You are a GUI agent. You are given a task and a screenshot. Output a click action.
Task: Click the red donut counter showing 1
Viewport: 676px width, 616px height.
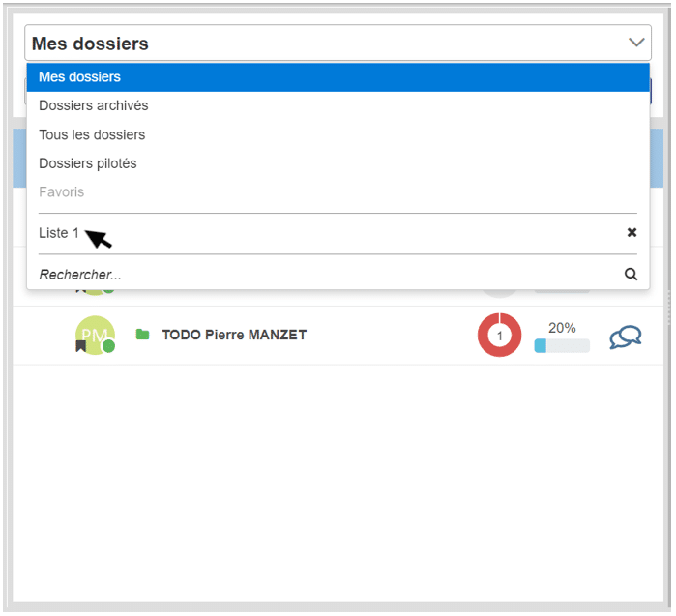(499, 336)
